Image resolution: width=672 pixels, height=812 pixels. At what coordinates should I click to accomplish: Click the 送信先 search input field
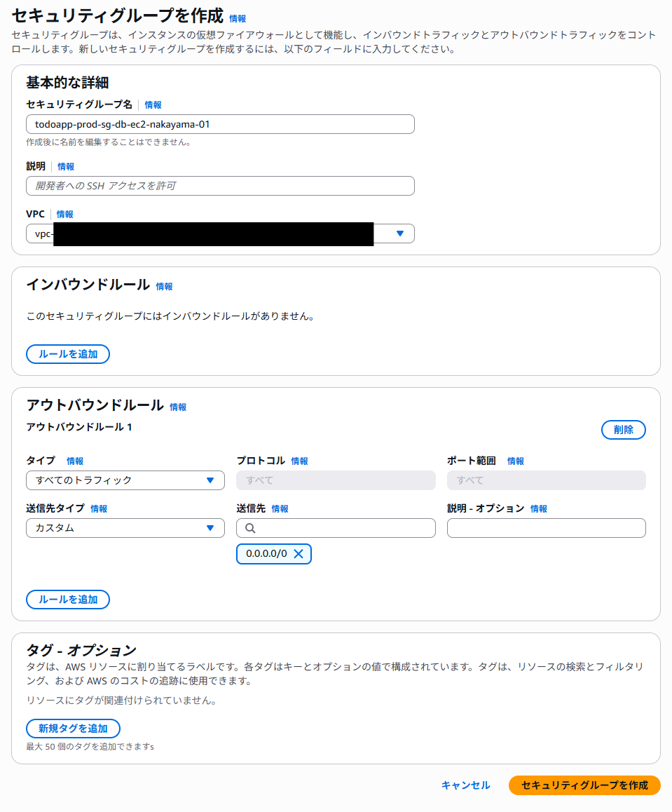coord(336,528)
